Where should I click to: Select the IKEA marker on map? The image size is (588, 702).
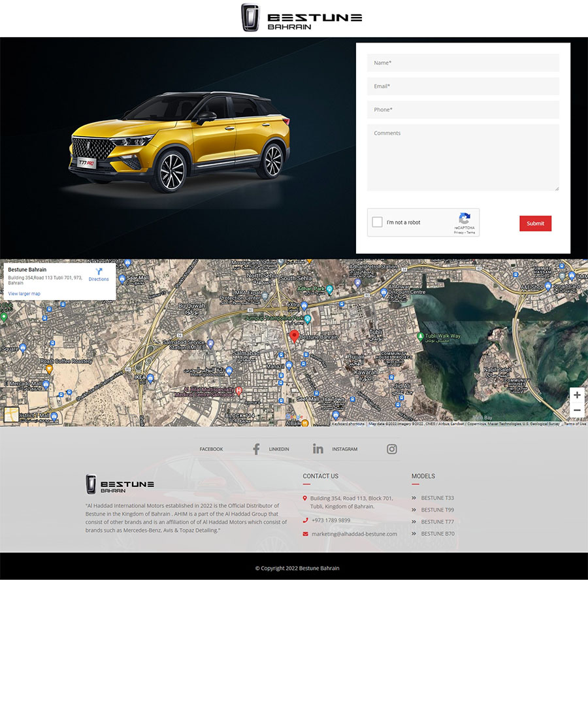pos(150,378)
